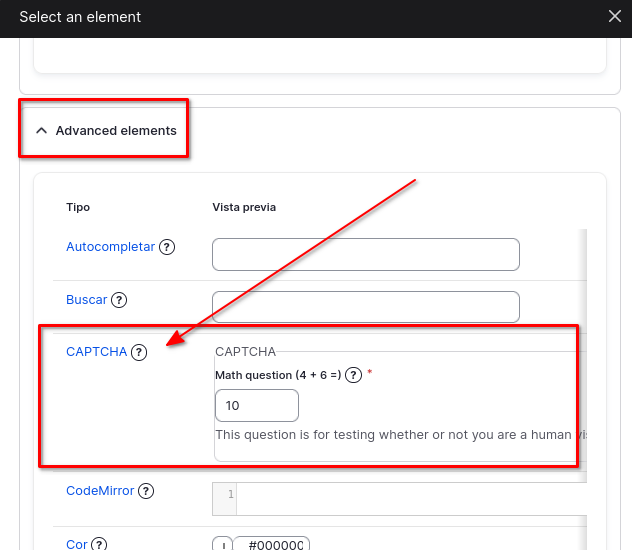Choose the Buscar element link
The image size is (632, 550).
[86, 300]
